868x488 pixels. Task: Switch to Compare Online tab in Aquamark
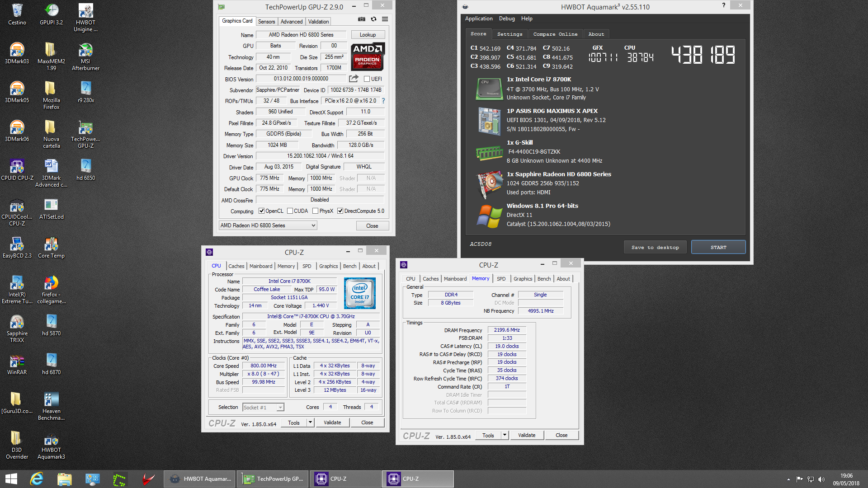pyautogui.click(x=555, y=34)
